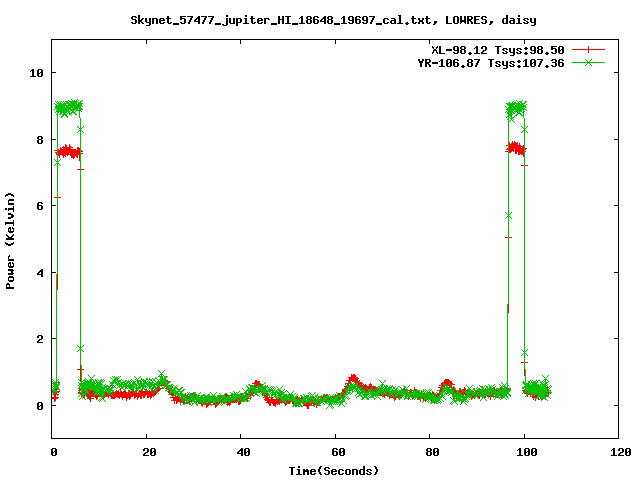Click the y-axis tick label 8
The image size is (640, 480).
[x=40, y=140]
